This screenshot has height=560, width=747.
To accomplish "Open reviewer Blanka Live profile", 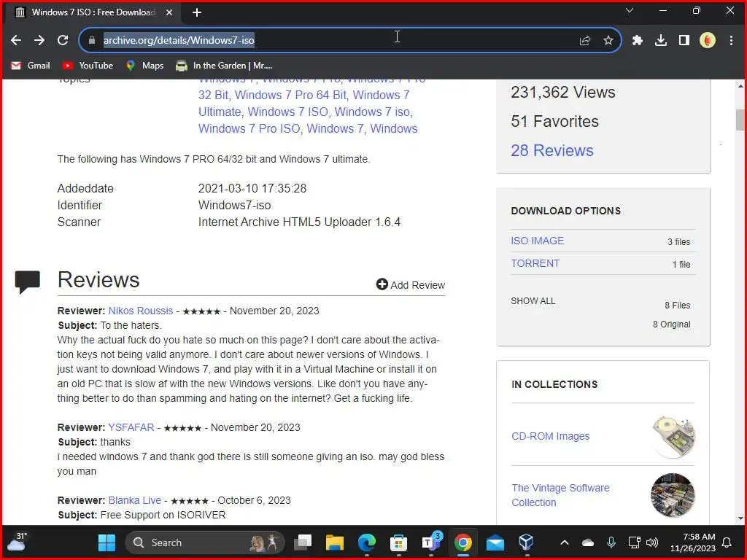I will (x=135, y=500).
